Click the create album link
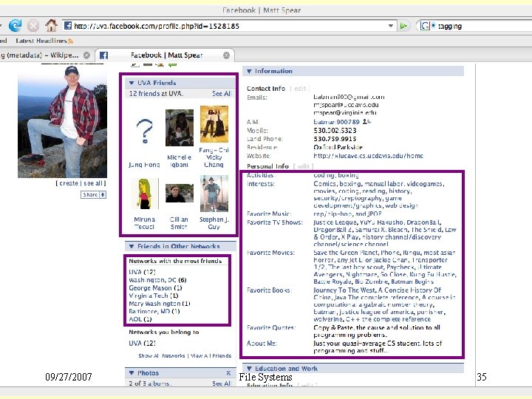Image resolution: width=532 pixels, height=399 pixels. [69, 183]
